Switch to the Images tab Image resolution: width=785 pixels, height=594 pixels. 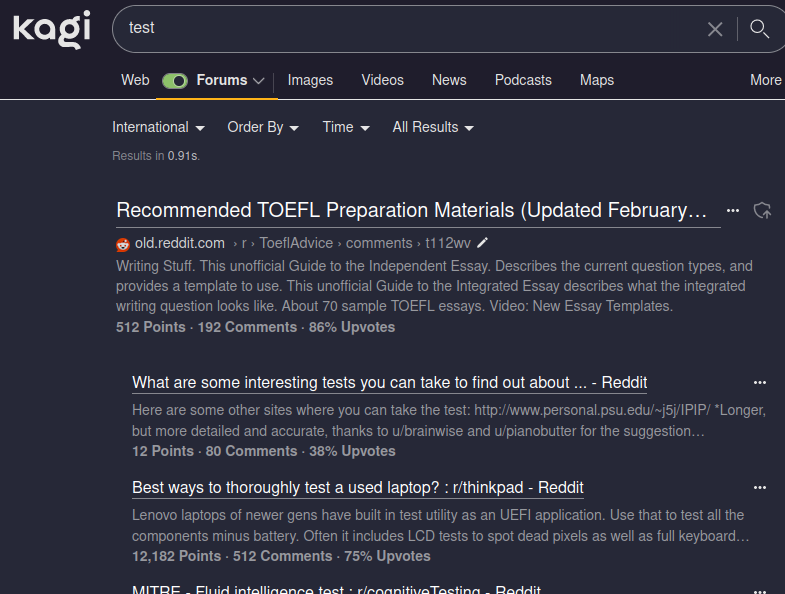point(310,80)
